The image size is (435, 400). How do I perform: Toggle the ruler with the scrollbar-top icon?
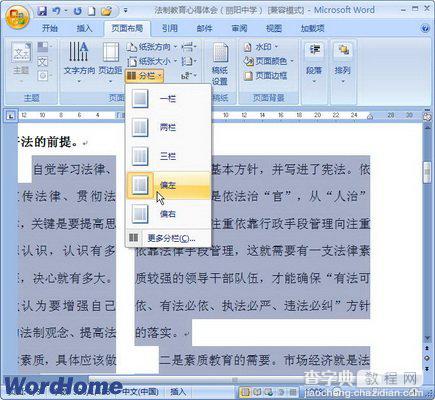tap(427, 116)
